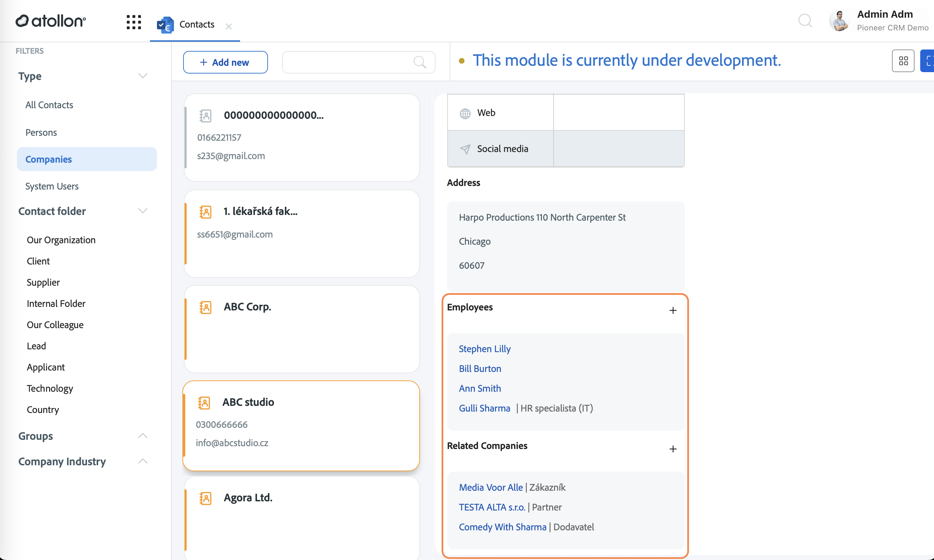
Task: Open related company TESTA ALTA s.r.o.
Action: point(492,507)
